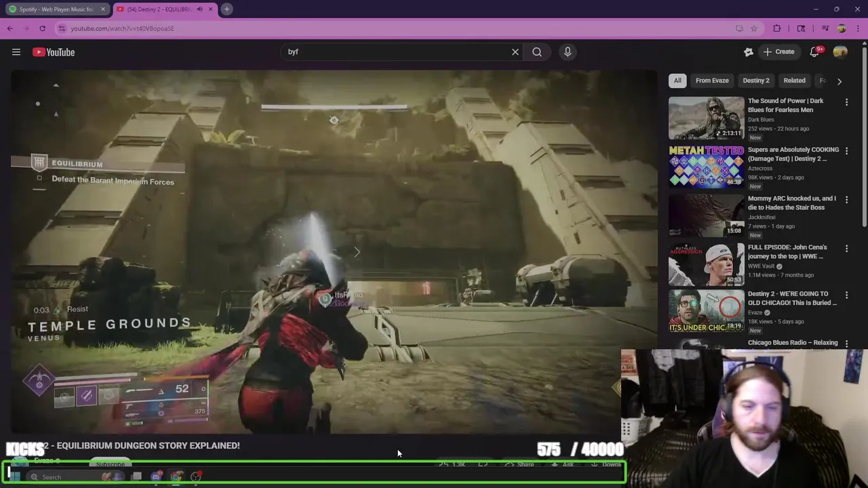Open the title 'Chicago Blues Radio – Relaxing'
This screenshot has width=868, height=488.
tap(793, 343)
